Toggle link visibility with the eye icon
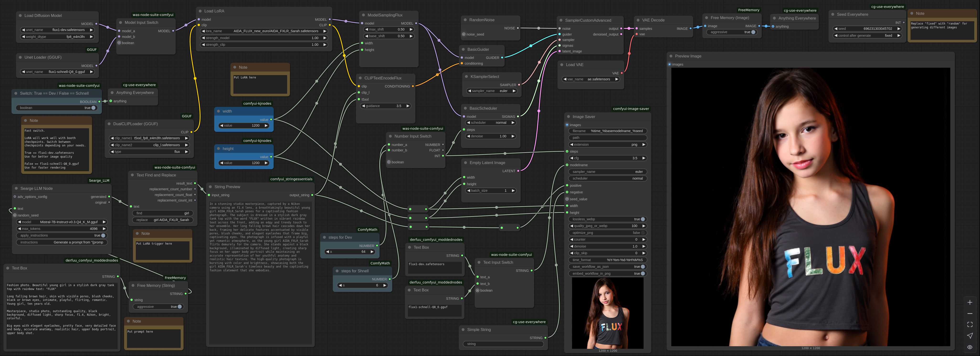This screenshot has height=356, width=980. point(970,347)
